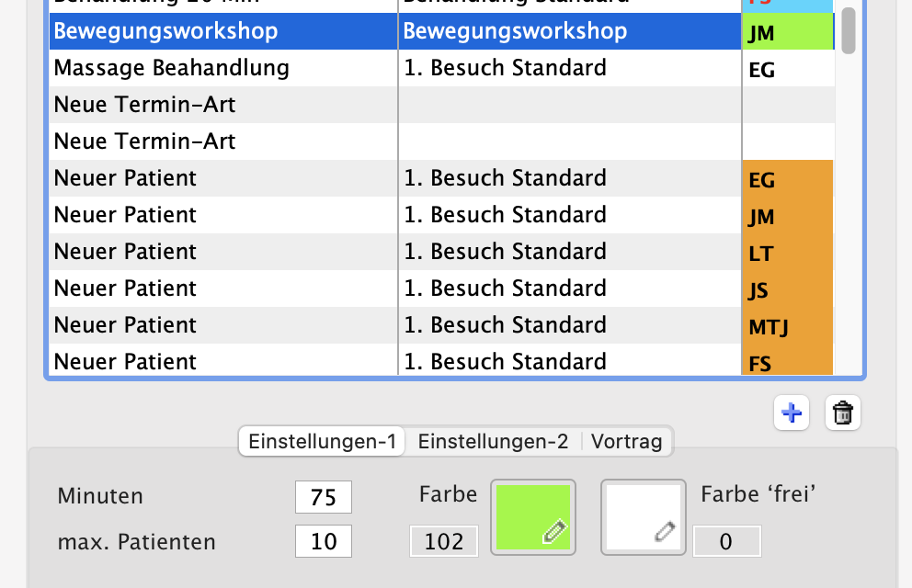This screenshot has width=912, height=588.
Task: Click the blue plus add icon
Action: click(x=792, y=413)
